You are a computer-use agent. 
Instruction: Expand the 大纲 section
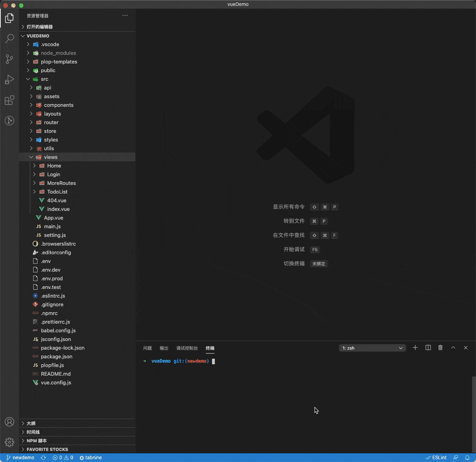click(77, 423)
